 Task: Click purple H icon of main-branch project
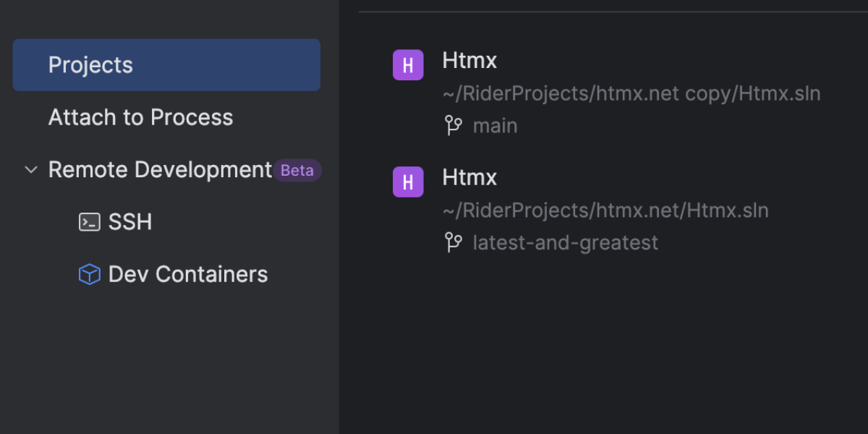click(408, 65)
